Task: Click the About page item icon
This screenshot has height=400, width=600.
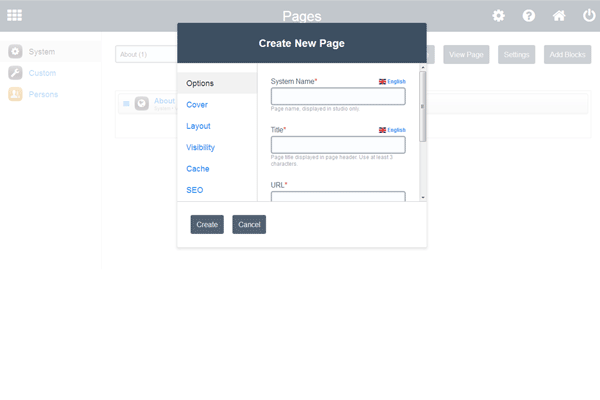Action: (142, 103)
